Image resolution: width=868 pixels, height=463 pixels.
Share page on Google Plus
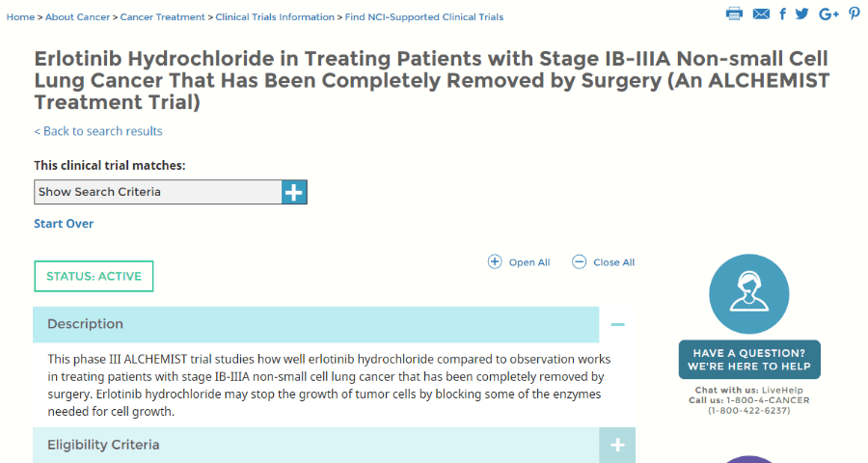tap(828, 14)
